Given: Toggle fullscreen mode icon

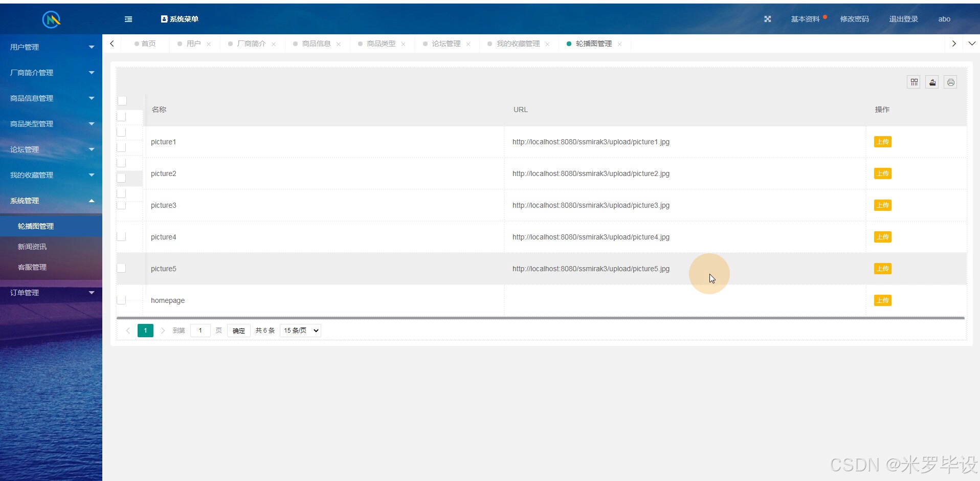Looking at the screenshot, I should pos(767,19).
